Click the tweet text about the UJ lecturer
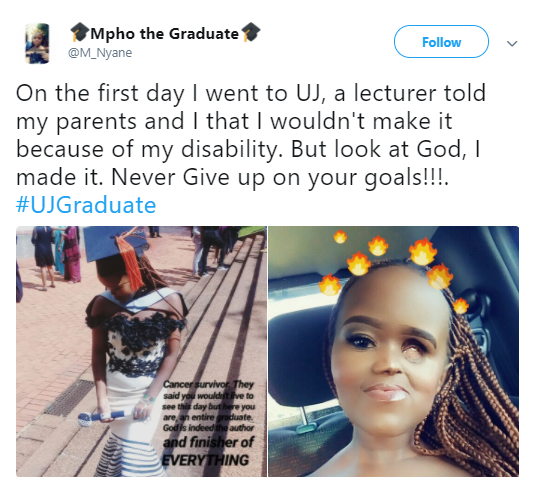The image size is (536, 485). (251, 135)
